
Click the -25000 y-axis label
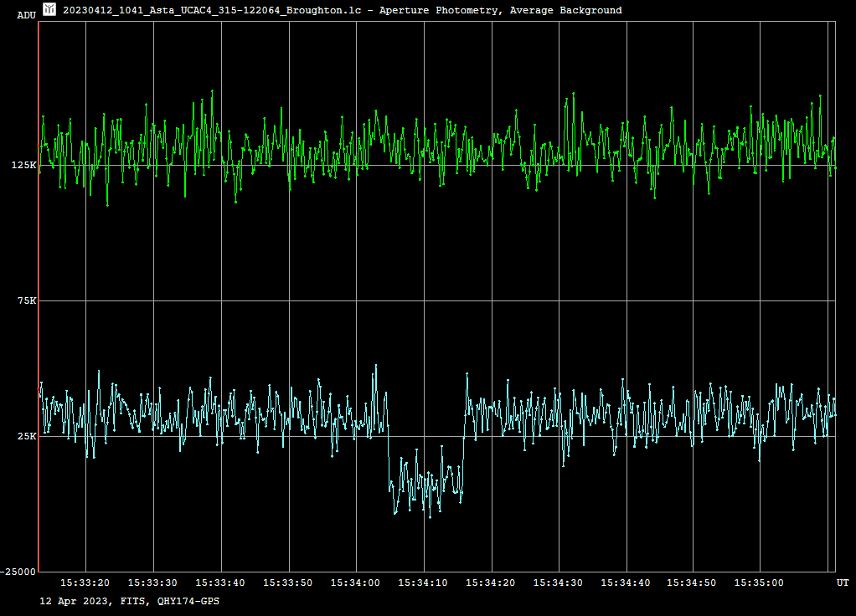[18, 572]
